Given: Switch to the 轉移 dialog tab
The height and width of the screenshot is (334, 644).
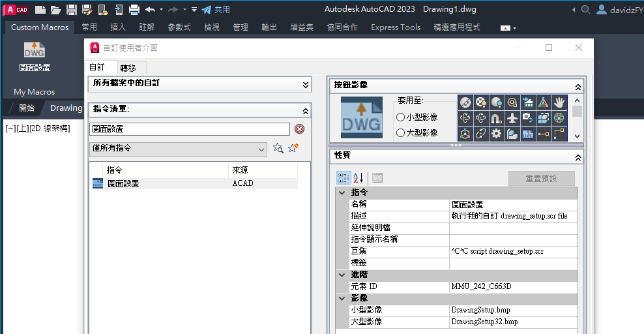Looking at the screenshot, I should click(x=128, y=68).
